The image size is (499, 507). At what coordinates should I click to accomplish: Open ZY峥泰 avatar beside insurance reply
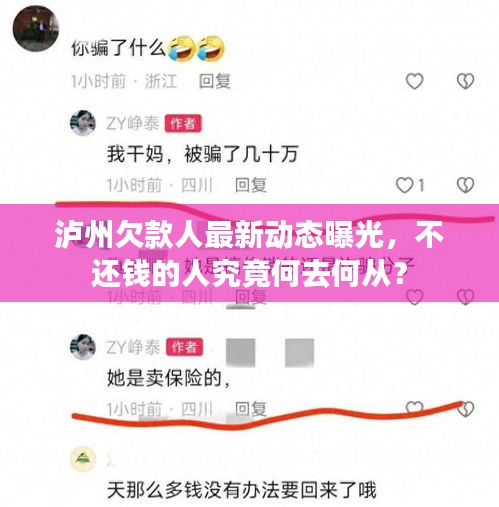(x=83, y=347)
